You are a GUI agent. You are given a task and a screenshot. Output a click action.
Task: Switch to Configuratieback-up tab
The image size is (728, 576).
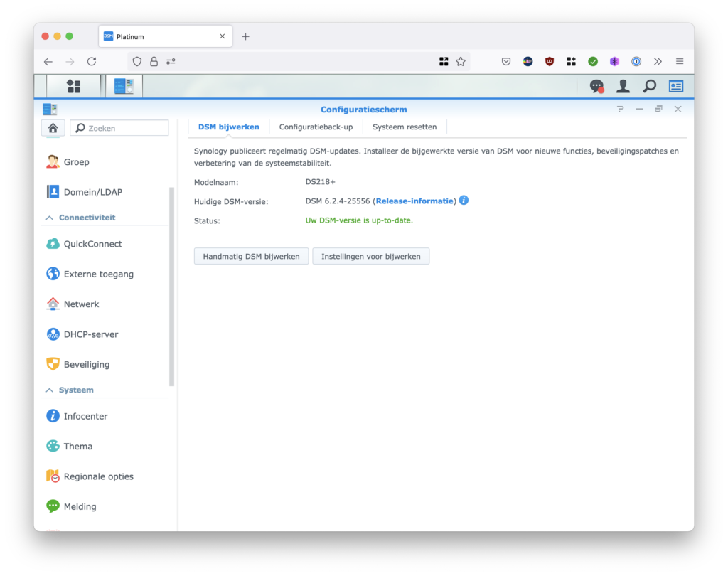316,127
